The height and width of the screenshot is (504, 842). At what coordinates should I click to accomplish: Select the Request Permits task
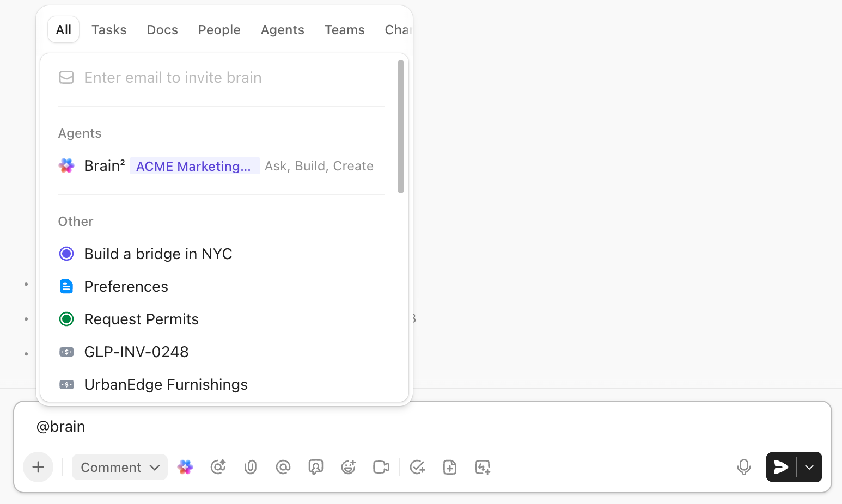coord(221,319)
